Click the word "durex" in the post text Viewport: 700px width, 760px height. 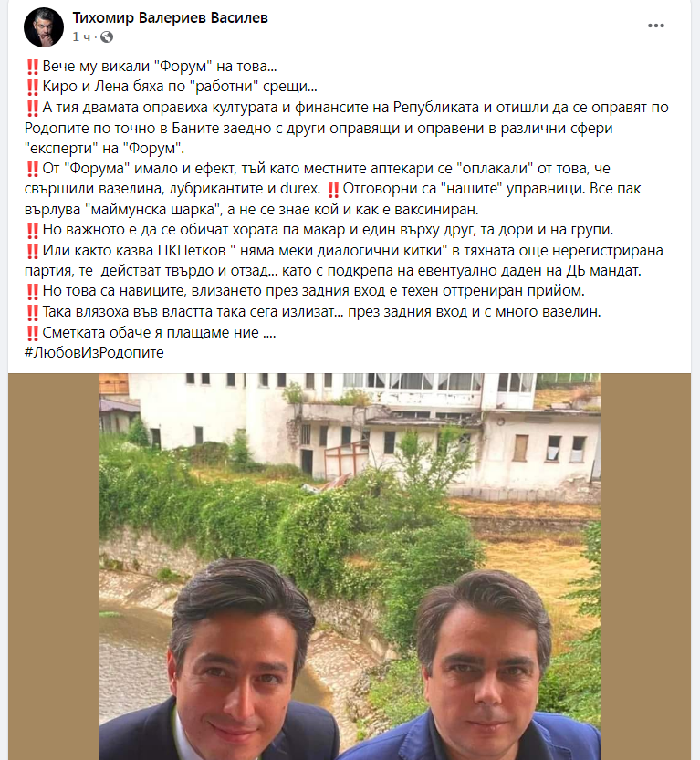(299, 189)
